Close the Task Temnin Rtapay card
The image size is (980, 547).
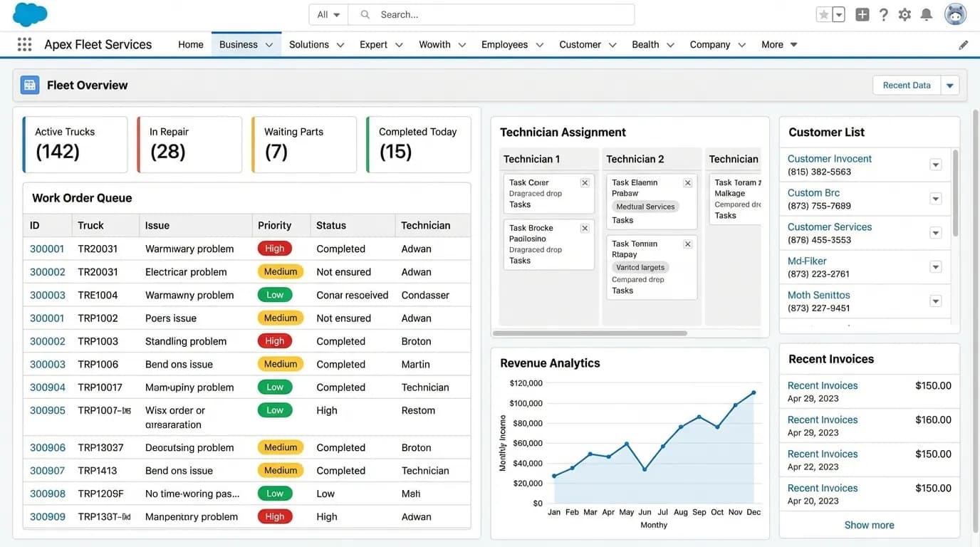[x=688, y=244]
